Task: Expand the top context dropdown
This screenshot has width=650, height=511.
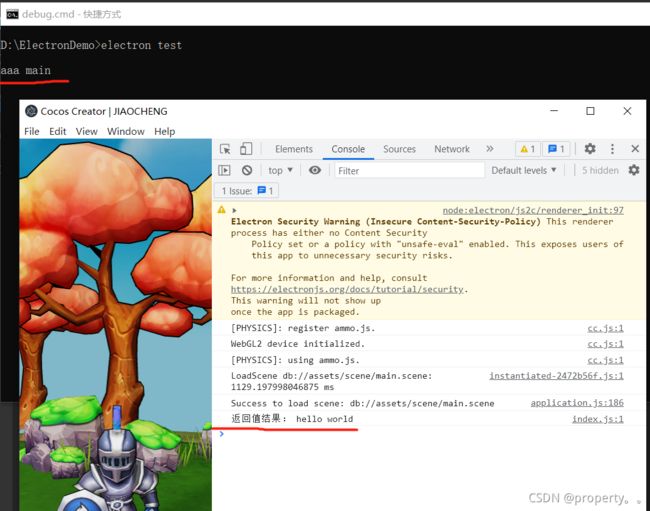Action: pyautogui.click(x=282, y=170)
